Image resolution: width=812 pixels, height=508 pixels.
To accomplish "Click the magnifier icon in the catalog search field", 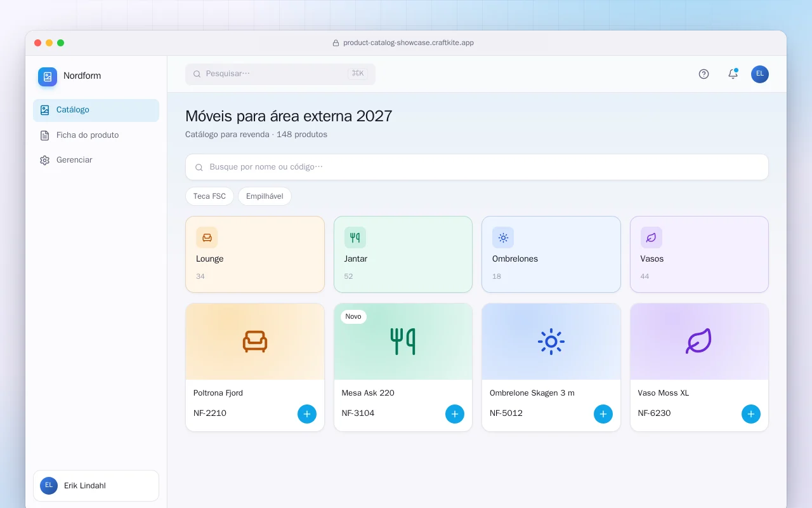I will pos(199,168).
